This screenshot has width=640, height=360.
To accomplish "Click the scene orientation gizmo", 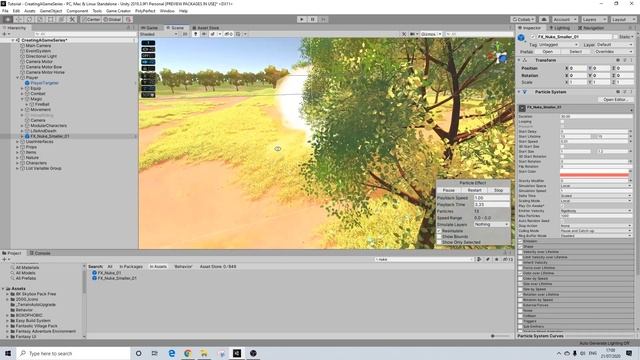I will click(499, 55).
